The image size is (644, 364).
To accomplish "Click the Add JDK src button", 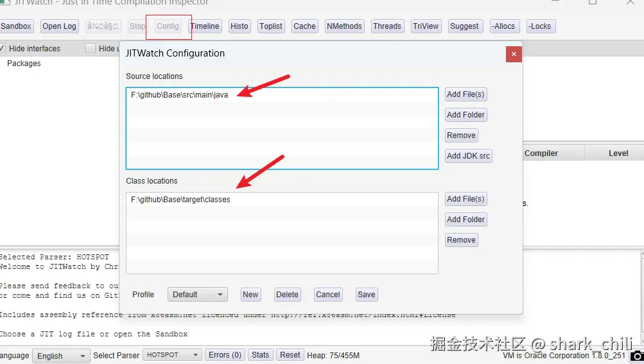I will click(x=469, y=156).
